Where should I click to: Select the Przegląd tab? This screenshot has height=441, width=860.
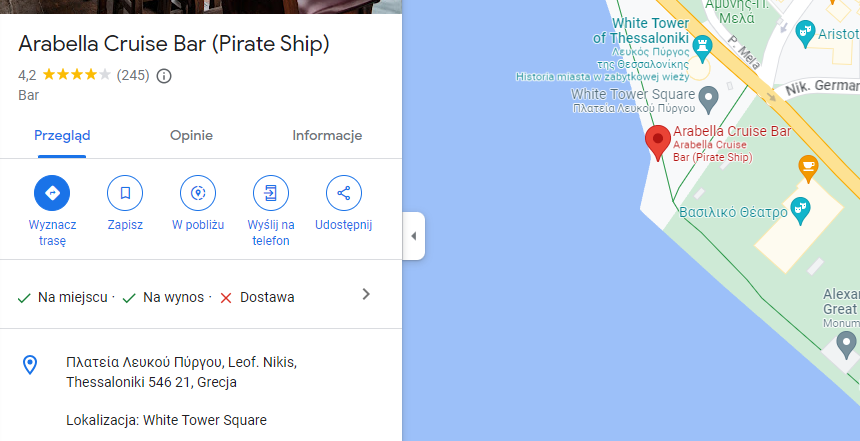62,136
